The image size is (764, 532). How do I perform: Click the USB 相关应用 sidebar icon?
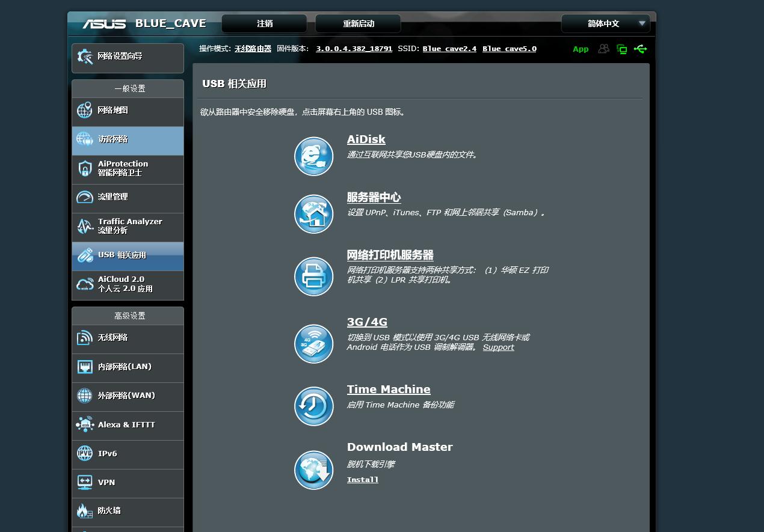pos(85,255)
